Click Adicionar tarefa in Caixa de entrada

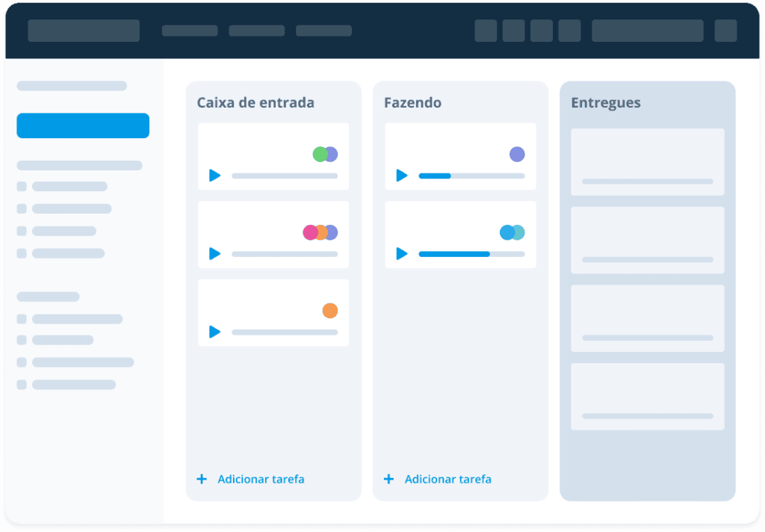pyautogui.click(x=261, y=479)
